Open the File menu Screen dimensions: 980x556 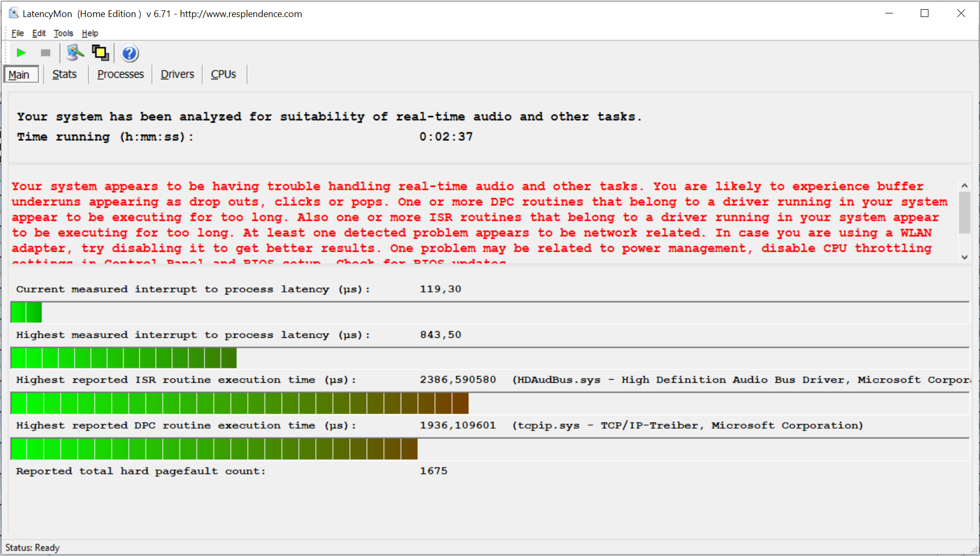18,33
